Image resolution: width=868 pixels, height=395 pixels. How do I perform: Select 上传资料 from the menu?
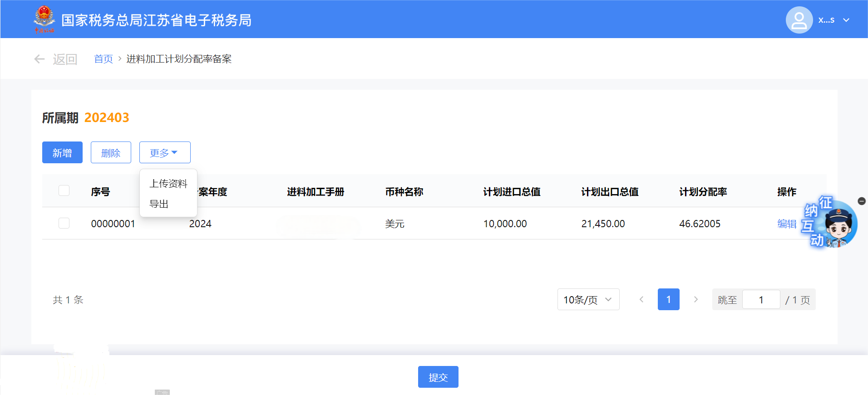tap(168, 183)
